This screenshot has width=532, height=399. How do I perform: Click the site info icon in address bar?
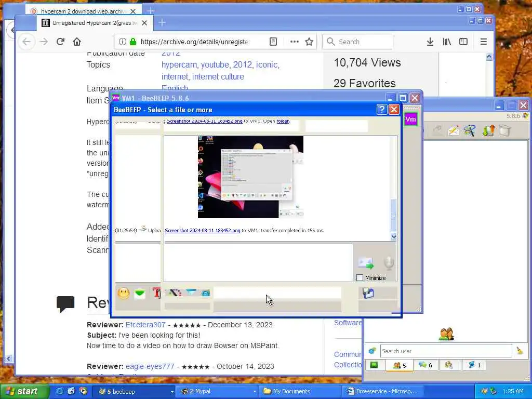click(x=123, y=42)
